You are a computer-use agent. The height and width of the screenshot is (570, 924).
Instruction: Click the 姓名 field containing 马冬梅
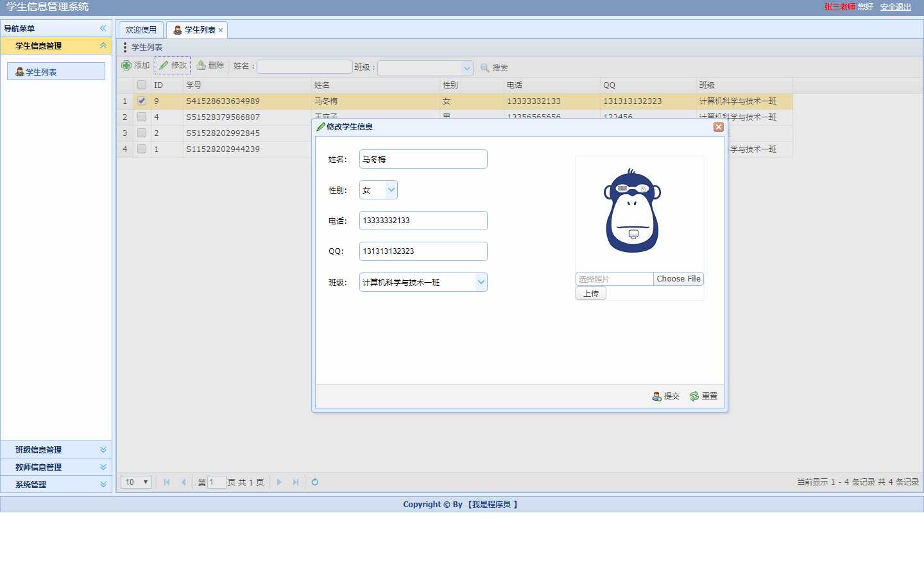coord(424,159)
